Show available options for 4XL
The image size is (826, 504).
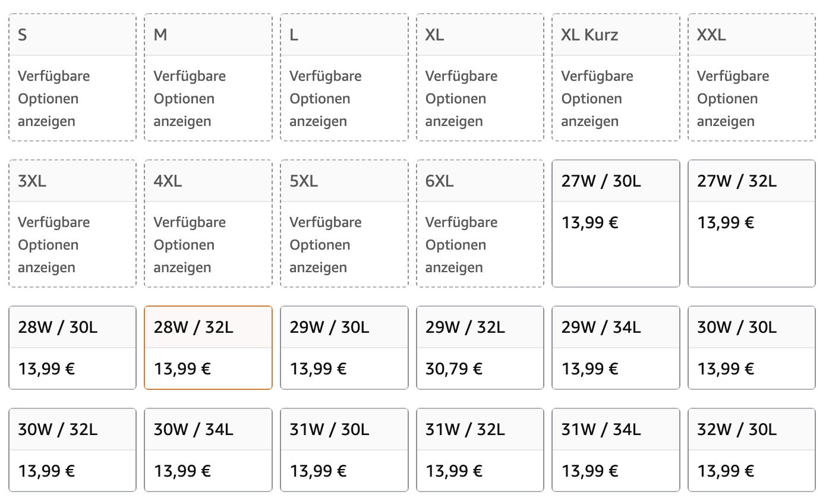pyautogui.click(x=208, y=223)
